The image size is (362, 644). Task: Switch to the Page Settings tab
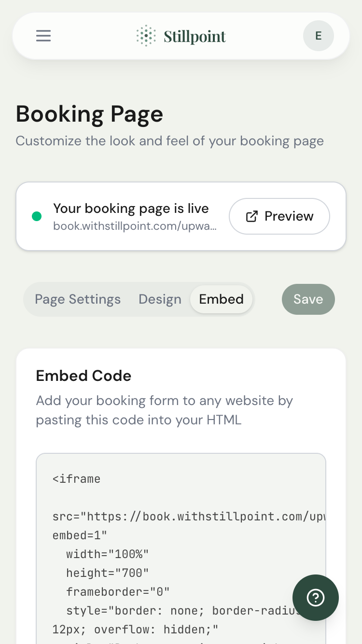(77, 299)
